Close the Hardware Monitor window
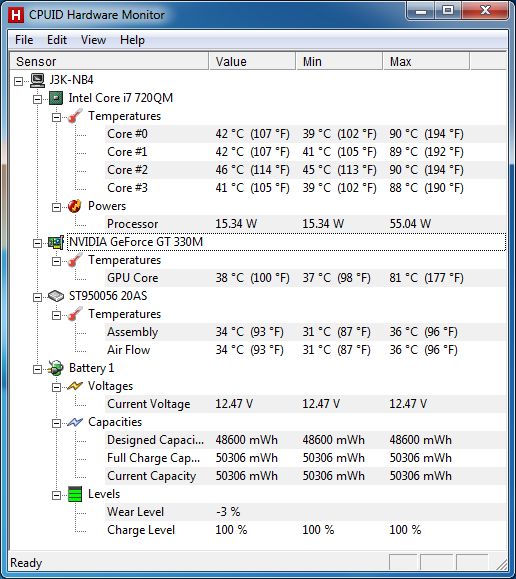 pos(485,11)
